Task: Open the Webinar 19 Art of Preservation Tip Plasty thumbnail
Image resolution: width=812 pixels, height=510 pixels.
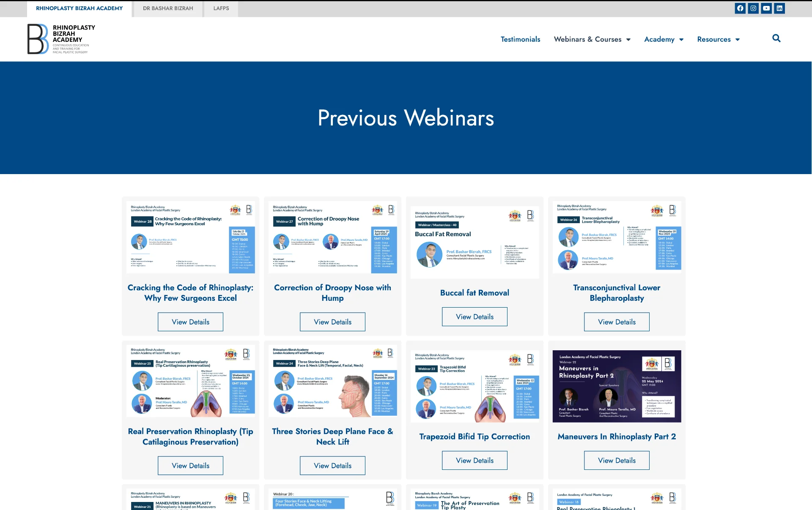Action: click(x=475, y=499)
